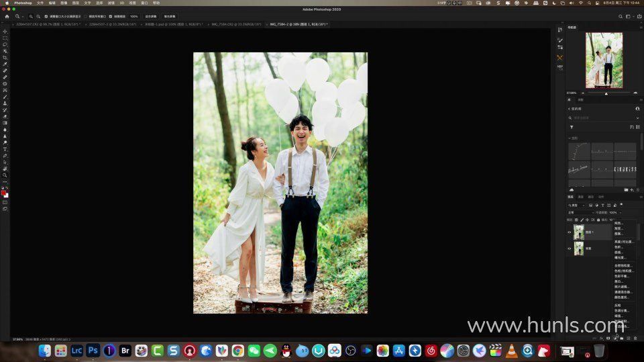Open Lightroom Classic from the dock

76,351
